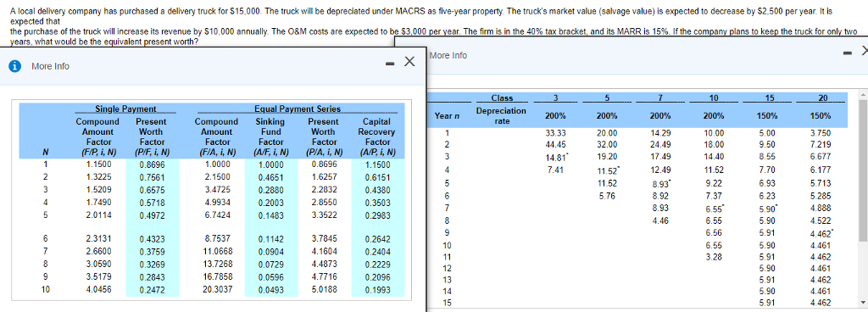Select the 1.6257 P/A factor cell
868x312 pixels.
pos(323,177)
